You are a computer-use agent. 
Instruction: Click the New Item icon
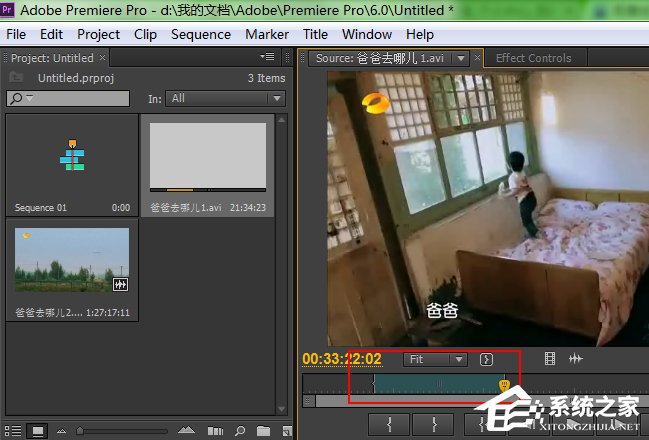click(286, 431)
